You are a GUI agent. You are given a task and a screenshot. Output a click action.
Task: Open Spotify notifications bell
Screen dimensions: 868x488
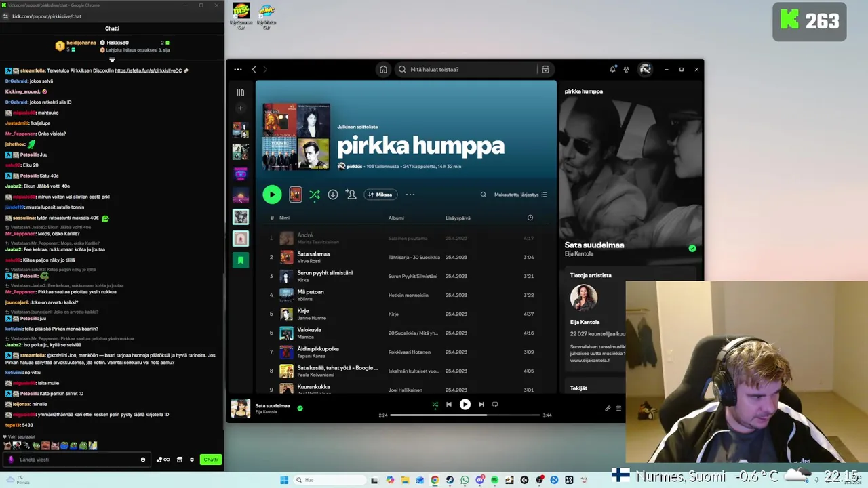[x=613, y=69]
